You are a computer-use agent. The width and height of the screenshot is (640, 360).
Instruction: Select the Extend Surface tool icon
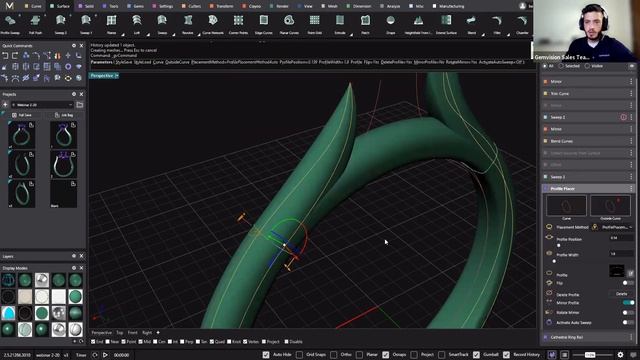[446, 20]
